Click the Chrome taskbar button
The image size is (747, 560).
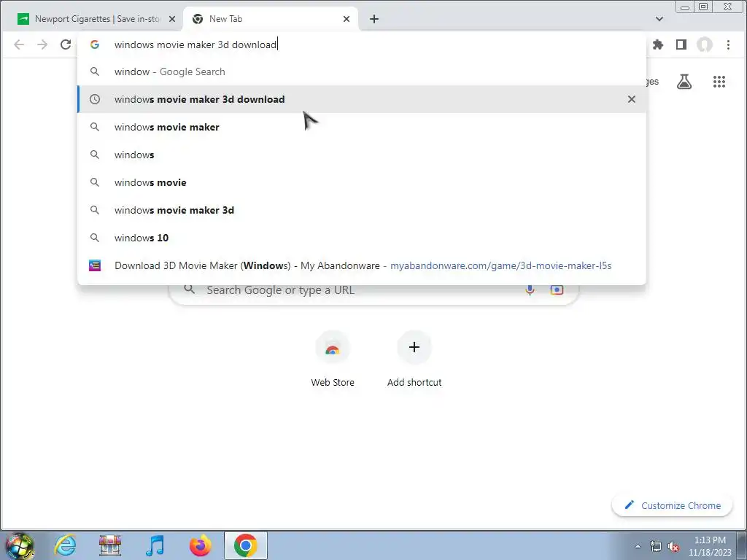pyautogui.click(x=245, y=545)
